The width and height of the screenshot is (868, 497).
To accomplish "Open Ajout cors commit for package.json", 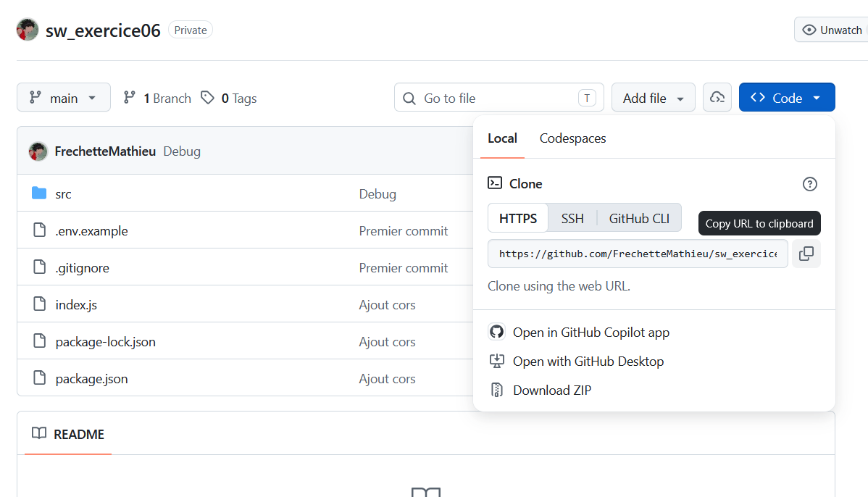I will 387,379.
